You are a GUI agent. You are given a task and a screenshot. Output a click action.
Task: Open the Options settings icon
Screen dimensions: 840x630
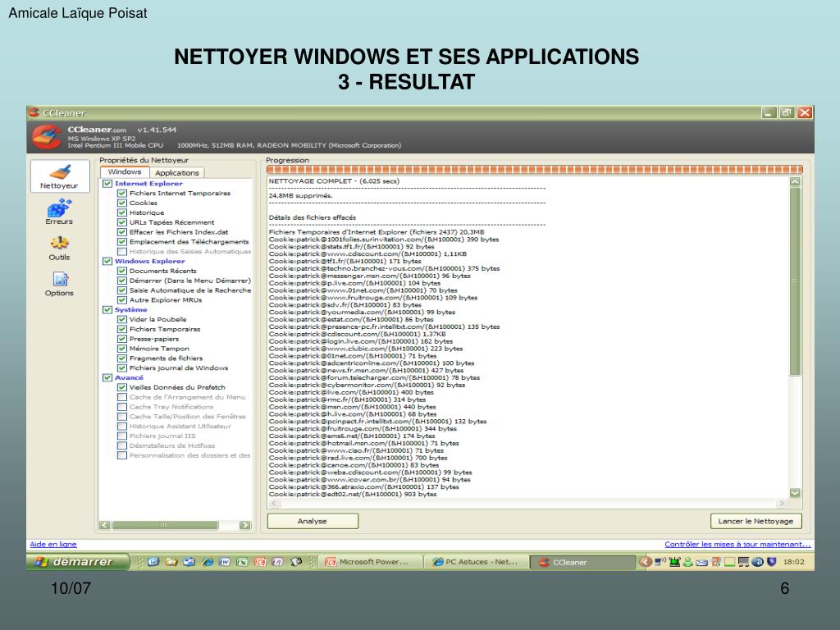click(x=59, y=280)
